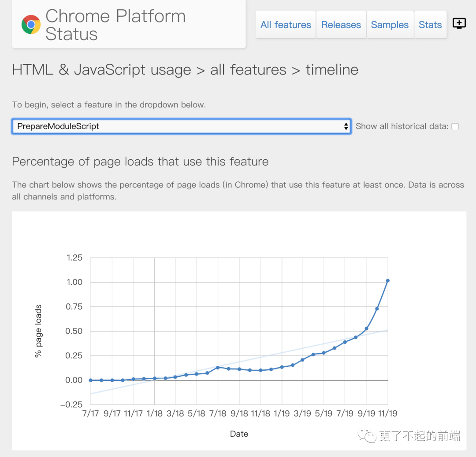The height and width of the screenshot is (457, 476).
Task: Click the % page loads axis label
Action: tap(38, 331)
